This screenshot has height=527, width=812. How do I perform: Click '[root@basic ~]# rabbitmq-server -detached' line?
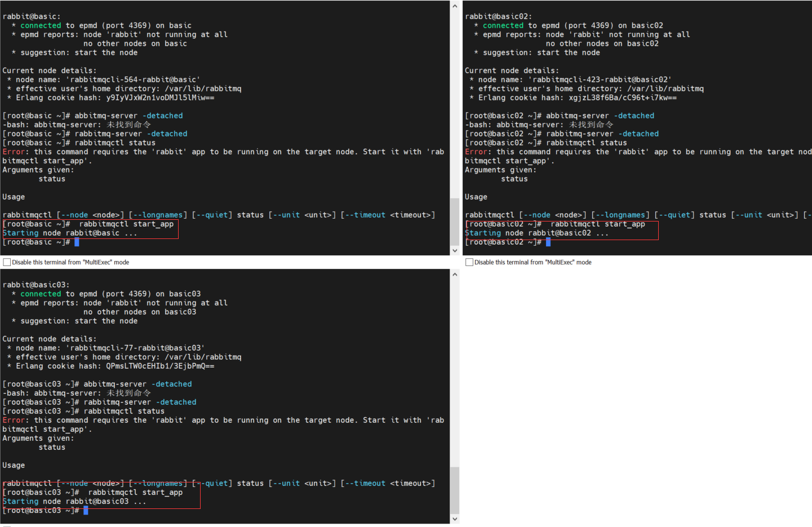(x=95, y=134)
